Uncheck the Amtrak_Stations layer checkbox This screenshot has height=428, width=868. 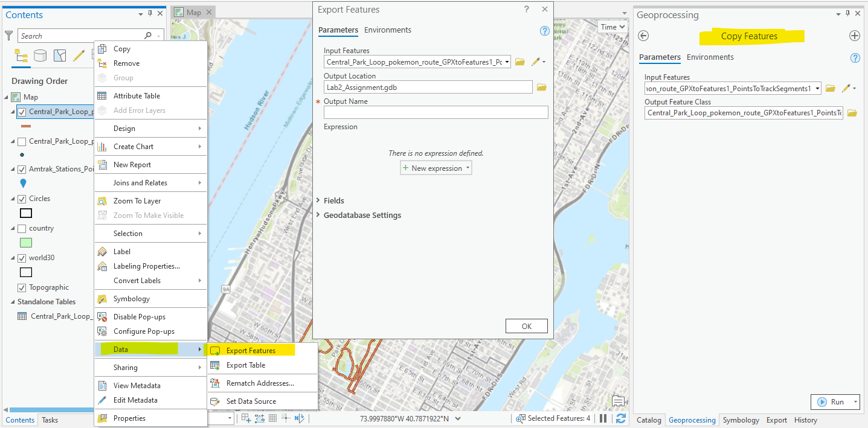pyautogui.click(x=22, y=170)
